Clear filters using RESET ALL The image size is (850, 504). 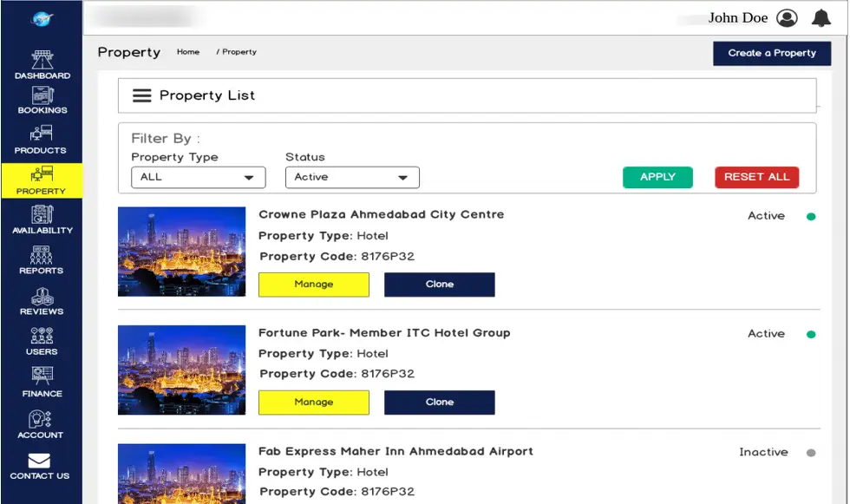point(756,177)
